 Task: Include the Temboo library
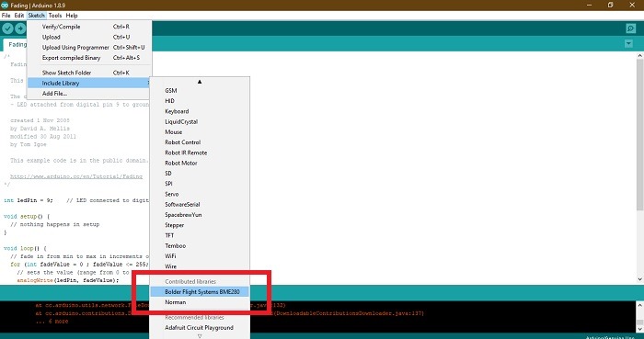pos(200,246)
